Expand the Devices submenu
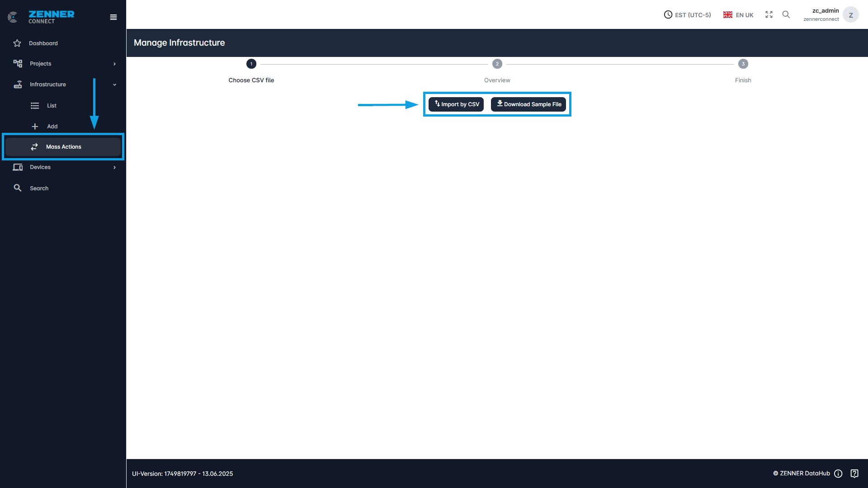Viewport: 868px width, 488px height. point(114,167)
